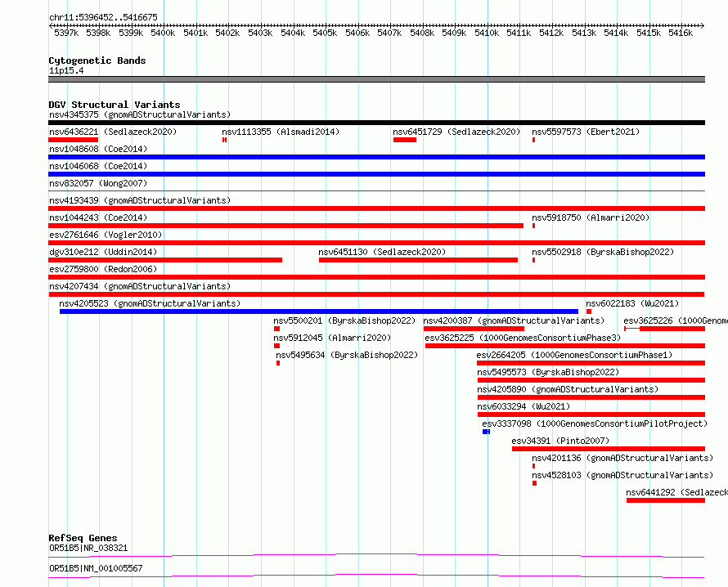728x587 pixels.
Task: Open nsv5912045 (Almarri2020) label
Action: [x=332, y=338]
